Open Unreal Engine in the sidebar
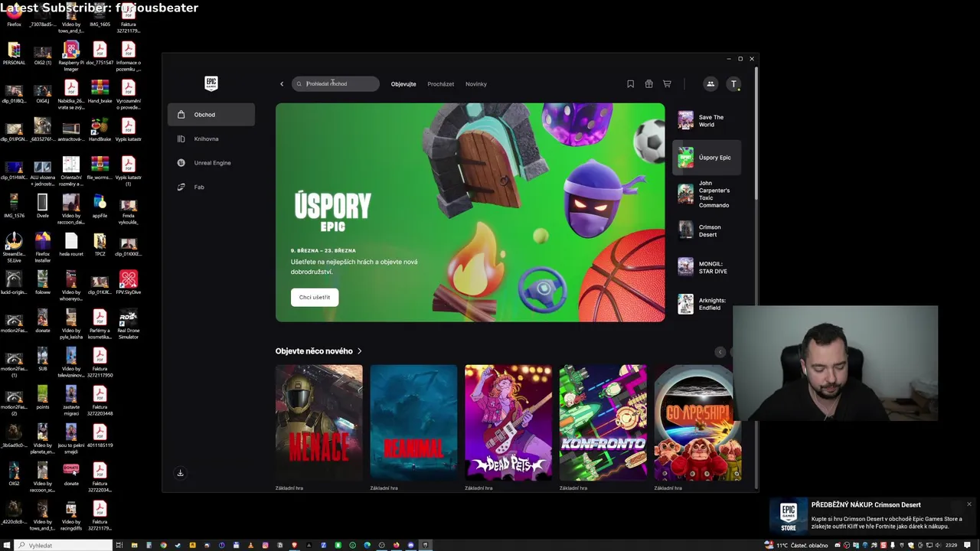This screenshot has height=551, width=980. [211, 163]
